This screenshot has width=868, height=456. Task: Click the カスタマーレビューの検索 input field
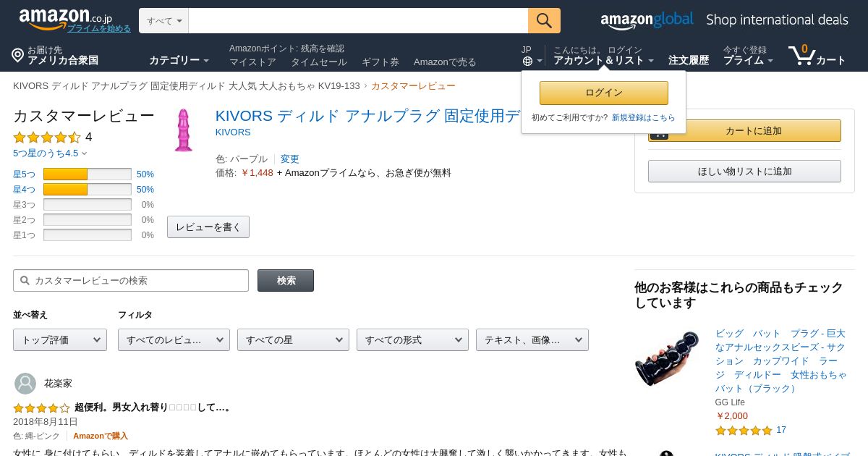(x=131, y=280)
